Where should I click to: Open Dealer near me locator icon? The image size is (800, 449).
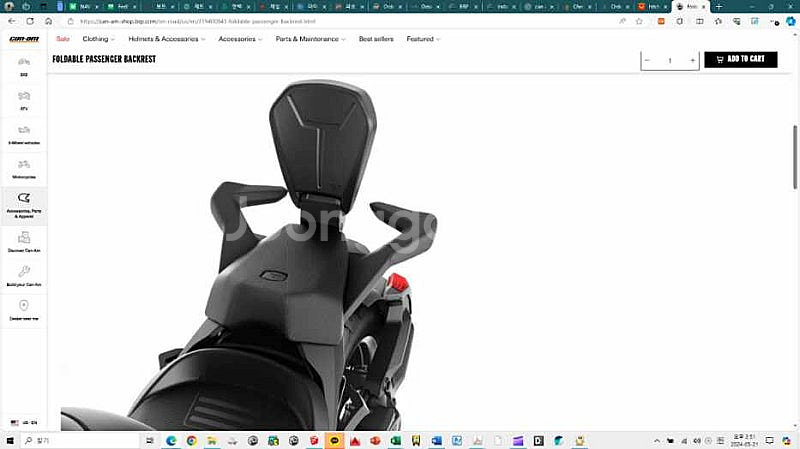coord(24,306)
